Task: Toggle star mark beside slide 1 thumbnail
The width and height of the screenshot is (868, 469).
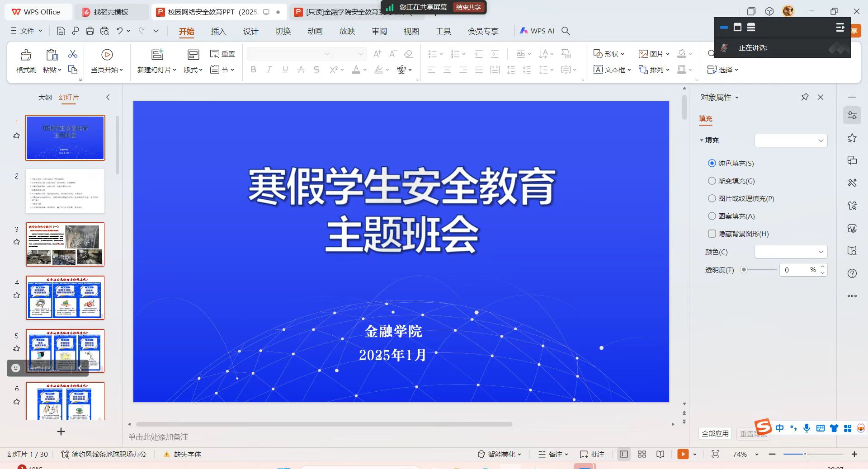Action: pyautogui.click(x=17, y=136)
